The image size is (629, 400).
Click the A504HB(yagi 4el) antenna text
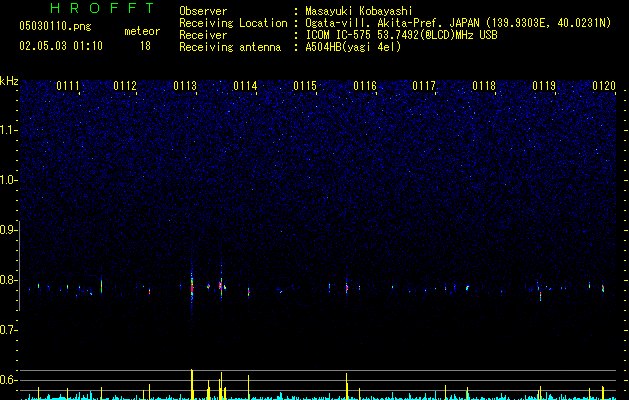coord(353,47)
